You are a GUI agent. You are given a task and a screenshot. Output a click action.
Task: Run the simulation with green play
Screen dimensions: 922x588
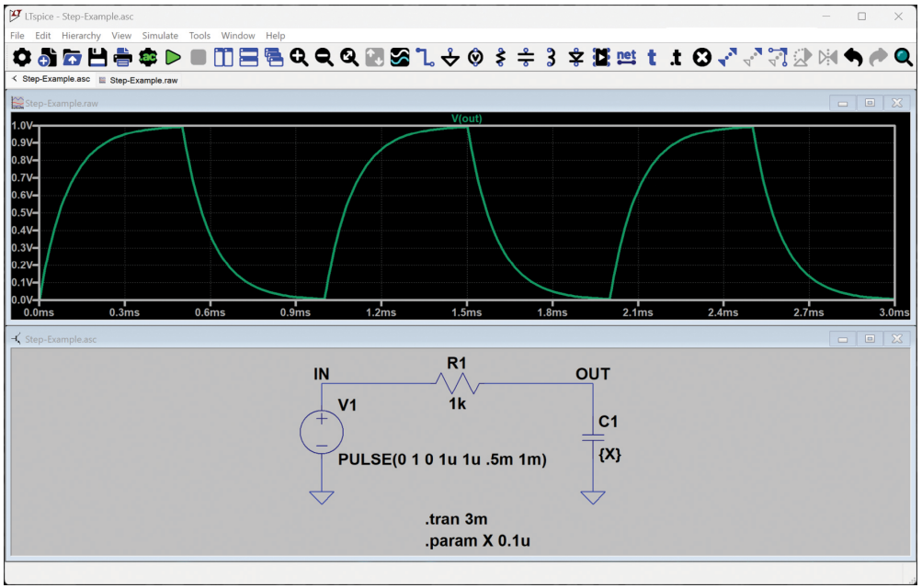click(173, 58)
